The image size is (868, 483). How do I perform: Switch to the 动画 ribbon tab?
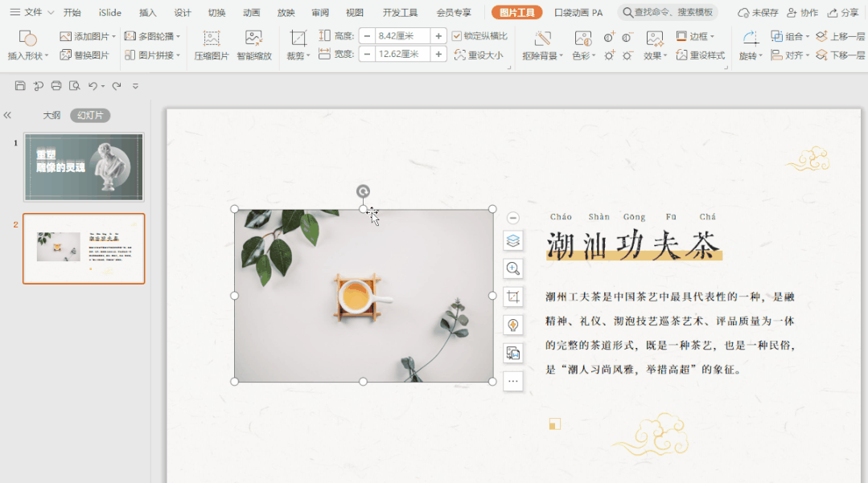click(x=251, y=13)
